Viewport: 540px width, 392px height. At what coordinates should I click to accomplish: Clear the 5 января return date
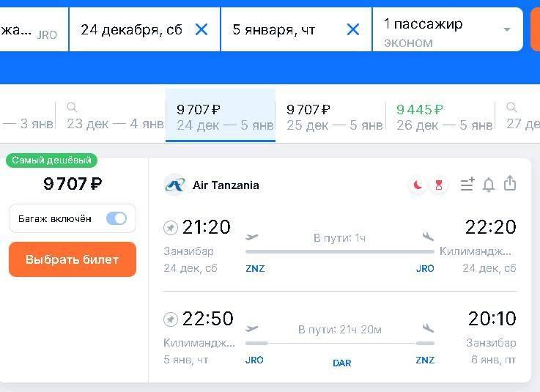353,29
